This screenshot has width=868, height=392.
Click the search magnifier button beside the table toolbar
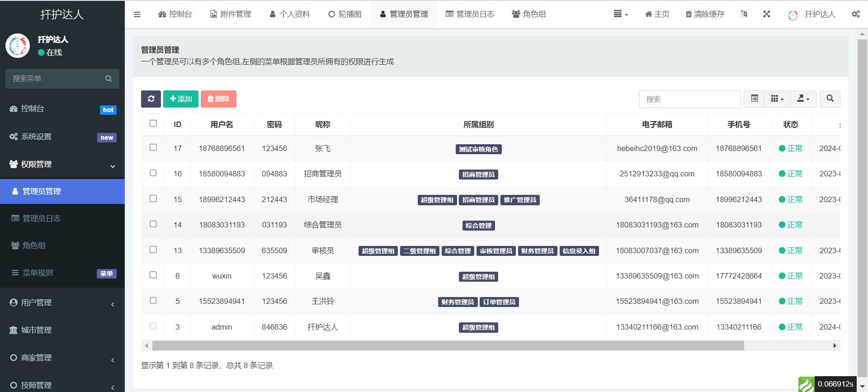pyautogui.click(x=830, y=99)
